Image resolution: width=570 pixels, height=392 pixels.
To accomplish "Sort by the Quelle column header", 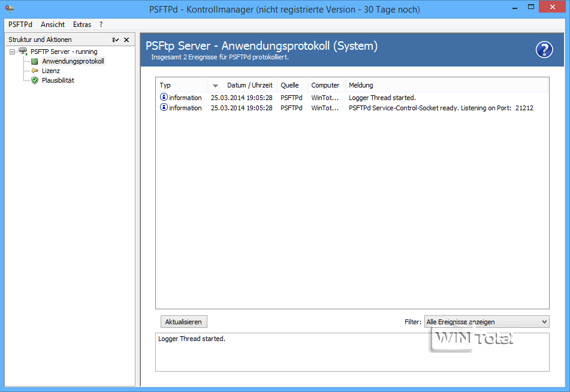I will click(x=292, y=85).
